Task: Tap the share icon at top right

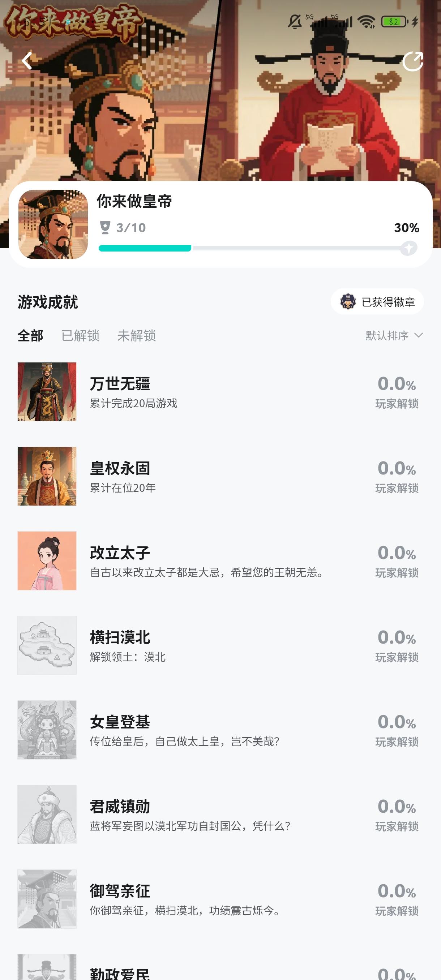Action: (x=413, y=61)
